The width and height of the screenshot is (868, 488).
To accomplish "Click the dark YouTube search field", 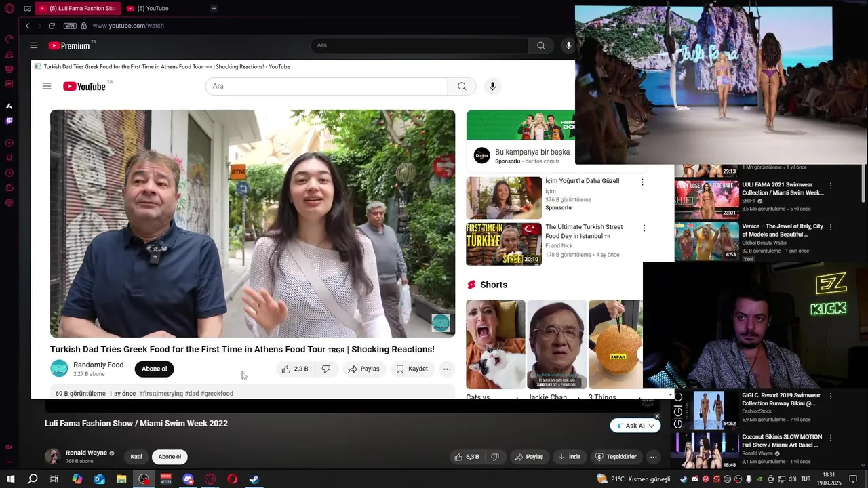I will click(419, 45).
